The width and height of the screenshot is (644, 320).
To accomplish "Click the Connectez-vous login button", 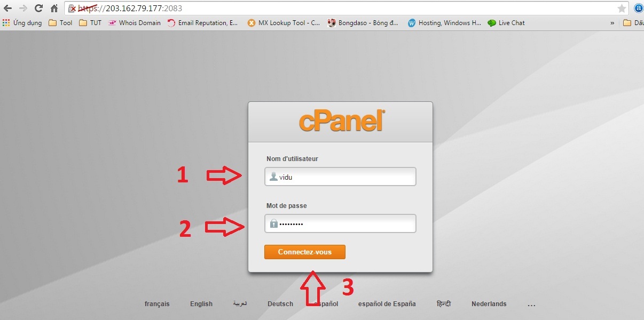I will pyautogui.click(x=305, y=252).
